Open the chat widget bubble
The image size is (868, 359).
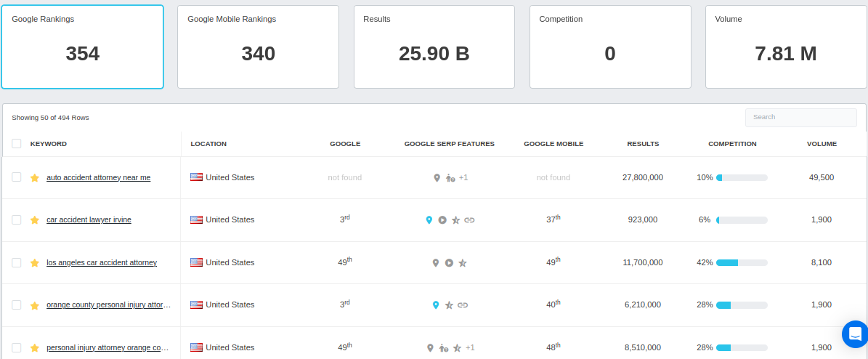[854, 334]
